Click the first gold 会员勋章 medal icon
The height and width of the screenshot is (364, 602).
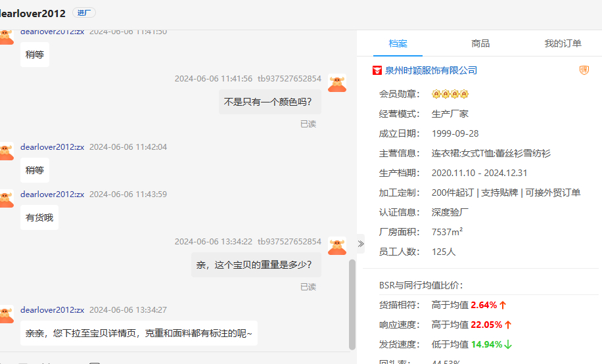pyautogui.click(x=436, y=95)
